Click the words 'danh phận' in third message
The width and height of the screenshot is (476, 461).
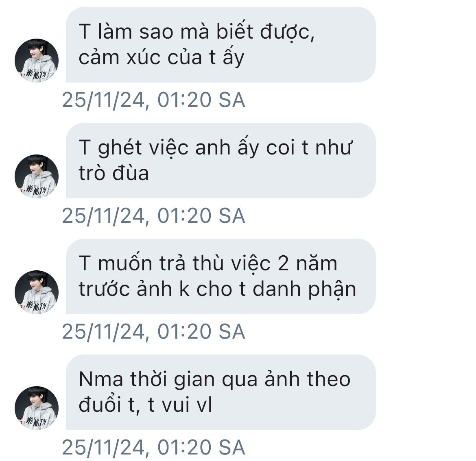coord(304,289)
